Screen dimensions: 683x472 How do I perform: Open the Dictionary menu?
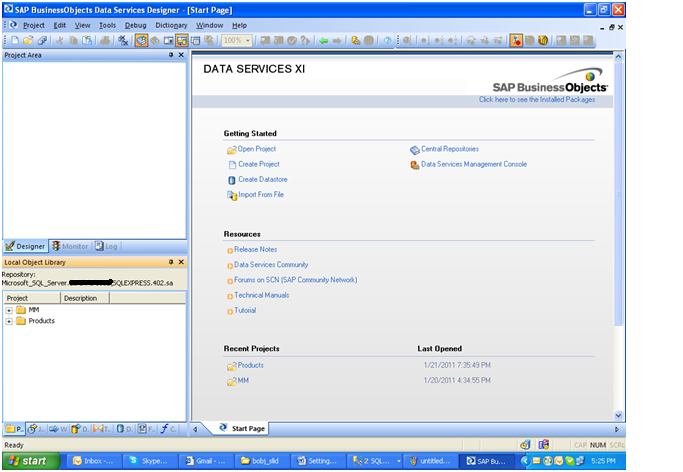(x=171, y=25)
